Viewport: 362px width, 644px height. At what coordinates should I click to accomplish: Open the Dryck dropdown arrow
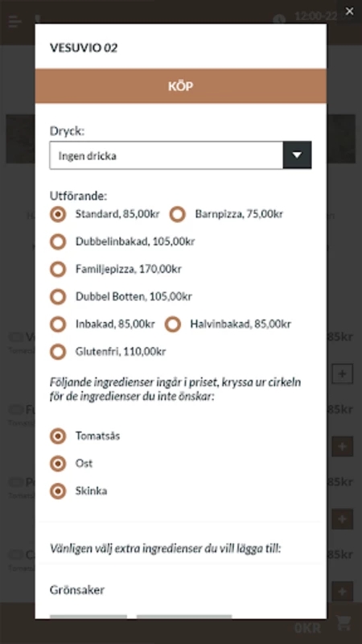click(x=297, y=155)
